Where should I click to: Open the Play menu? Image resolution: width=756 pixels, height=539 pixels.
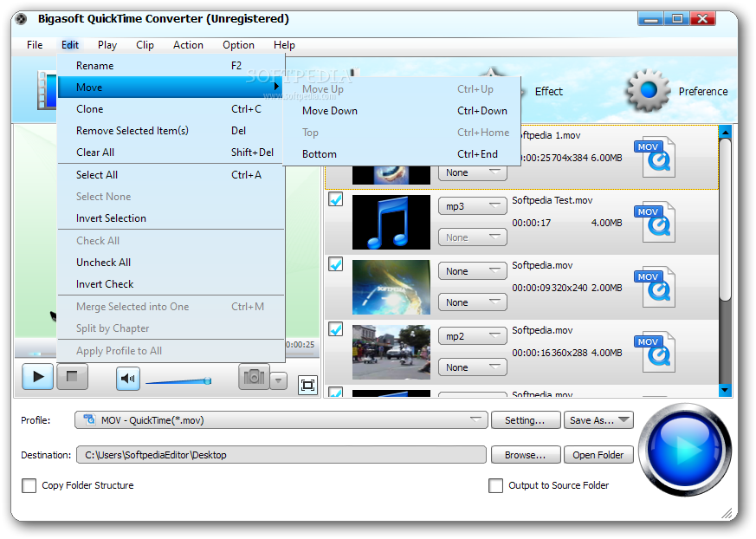point(107,45)
